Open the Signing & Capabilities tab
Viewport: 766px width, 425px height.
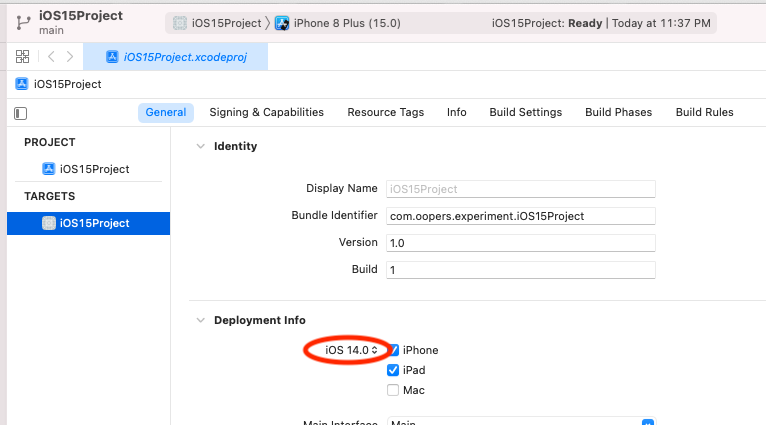click(x=266, y=113)
